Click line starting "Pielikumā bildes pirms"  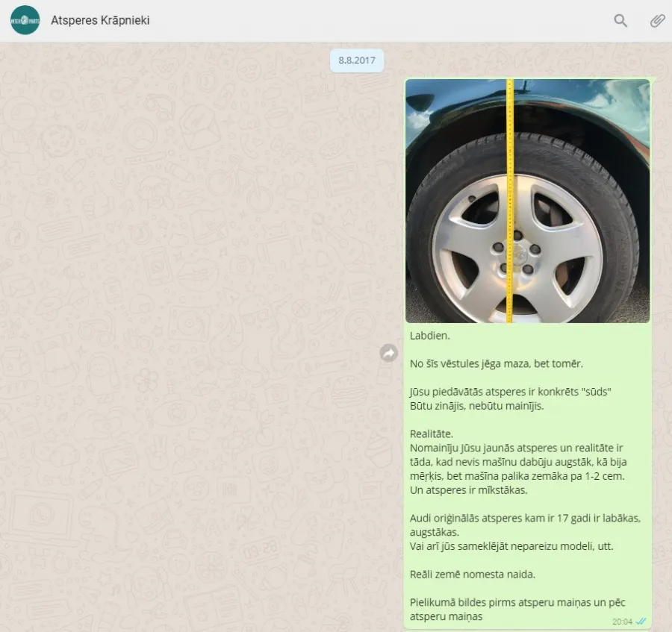coord(517,602)
